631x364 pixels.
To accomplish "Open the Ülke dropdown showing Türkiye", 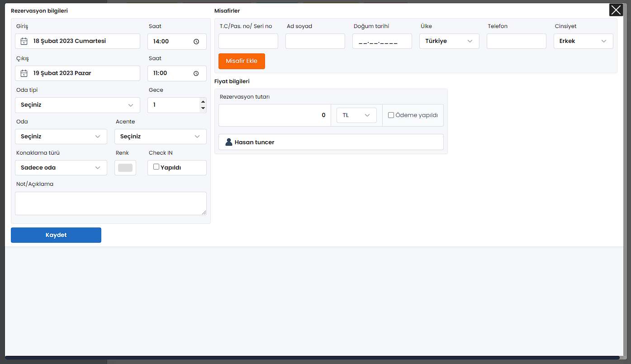I will pos(449,41).
